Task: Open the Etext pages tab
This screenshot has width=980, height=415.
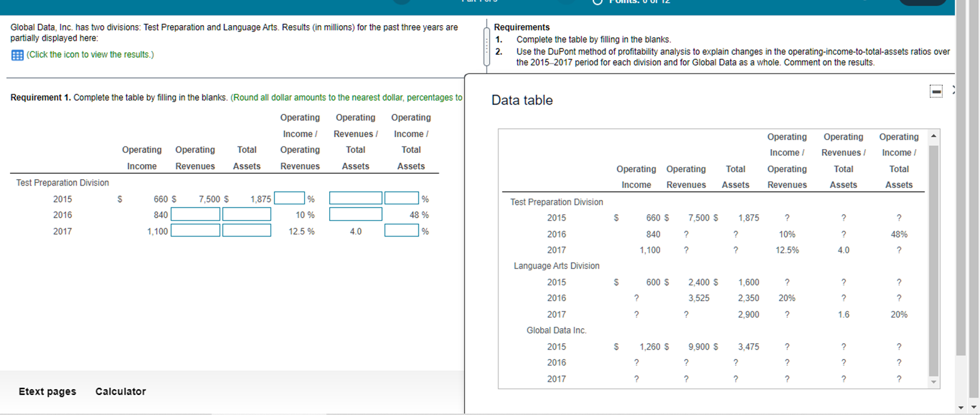Action: tap(47, 391)
